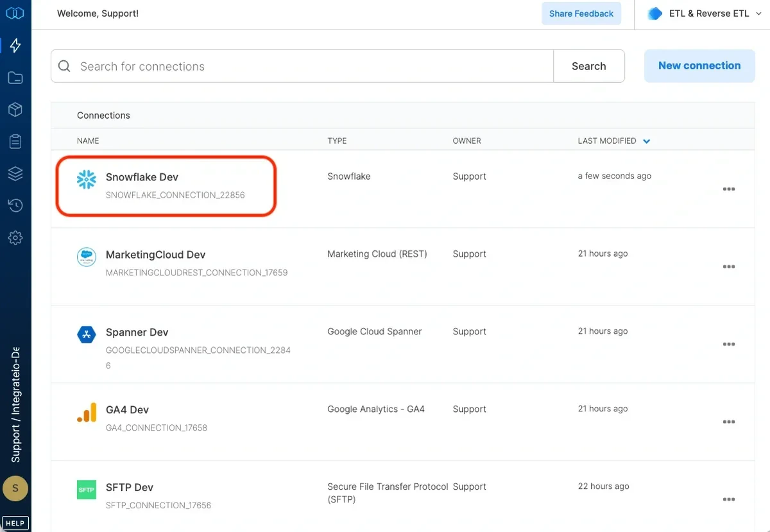Click the Integrate.io logo at top of sidebar

(15, 13)
